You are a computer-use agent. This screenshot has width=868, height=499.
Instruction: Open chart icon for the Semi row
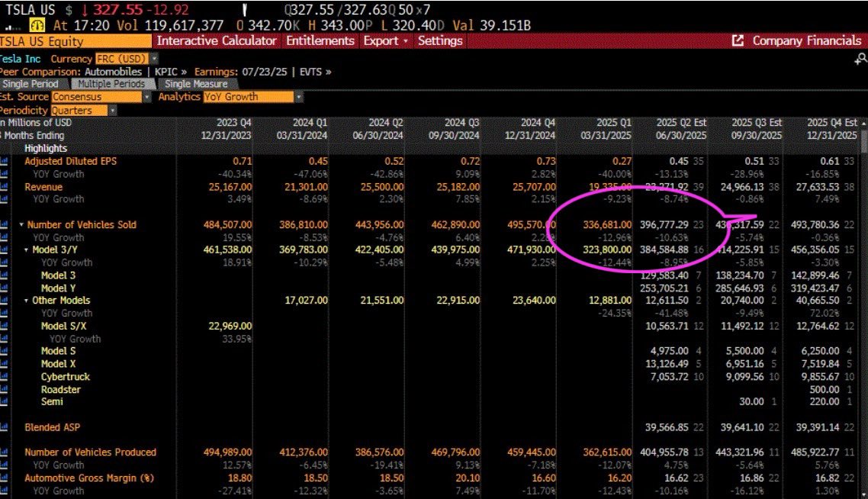5,401
